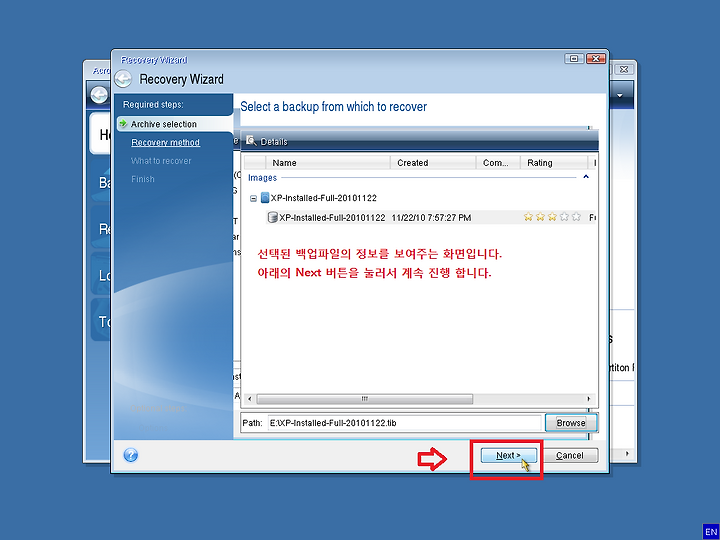Click the parent XP-Installed-Full-20101122 archive icon

tap(264, 198)
